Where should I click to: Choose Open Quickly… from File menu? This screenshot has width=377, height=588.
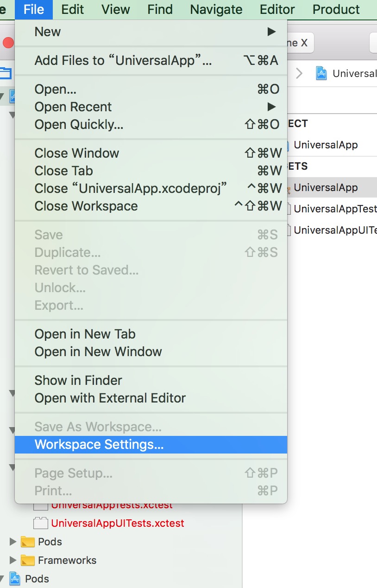click(151, 124)
